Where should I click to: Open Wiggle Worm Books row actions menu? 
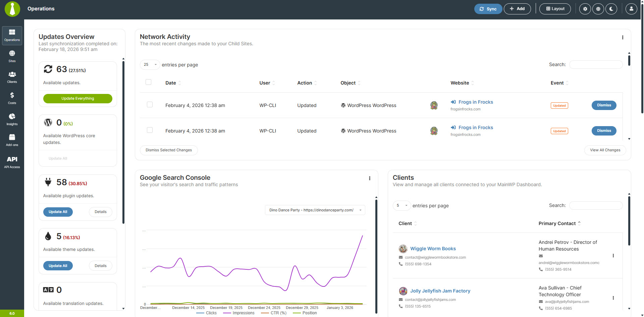coord(613,256)
